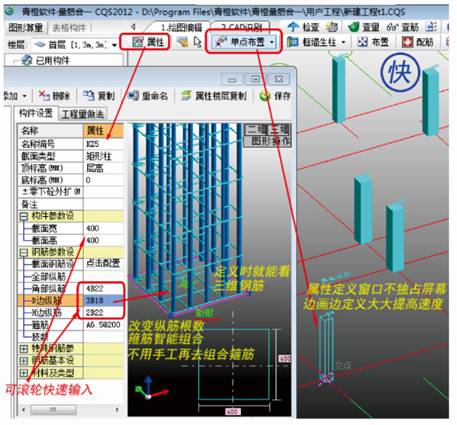Select the 角部纵筋 value field 4B22

coord(103,288)
